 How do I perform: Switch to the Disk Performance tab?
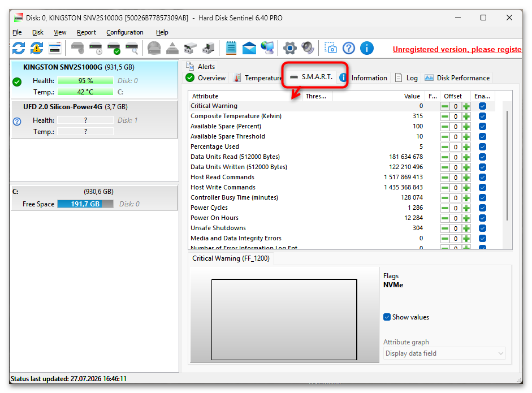[x=457, y=77]
